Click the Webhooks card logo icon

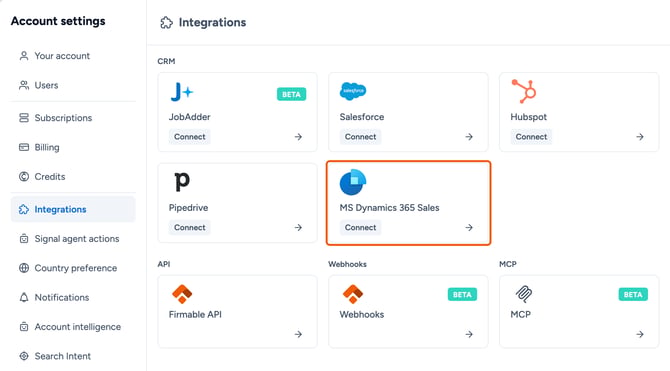(353, 294)
